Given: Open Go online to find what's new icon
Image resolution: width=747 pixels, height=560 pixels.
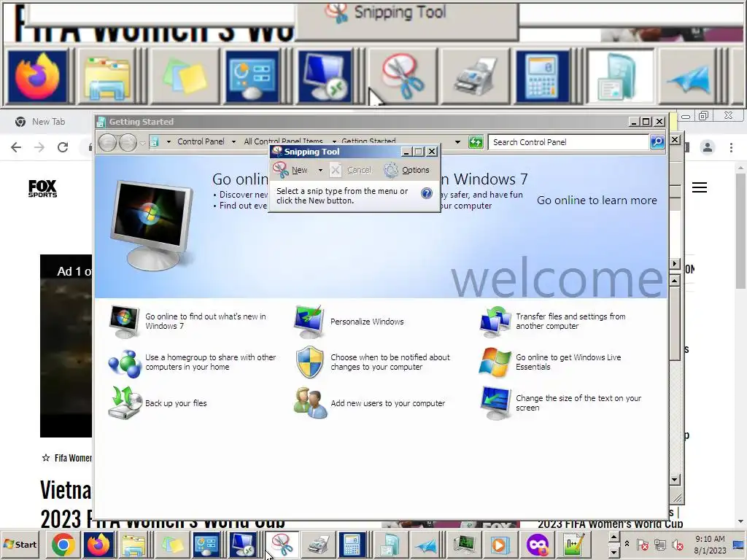Looking at the screenshot, I should point(124,322).
